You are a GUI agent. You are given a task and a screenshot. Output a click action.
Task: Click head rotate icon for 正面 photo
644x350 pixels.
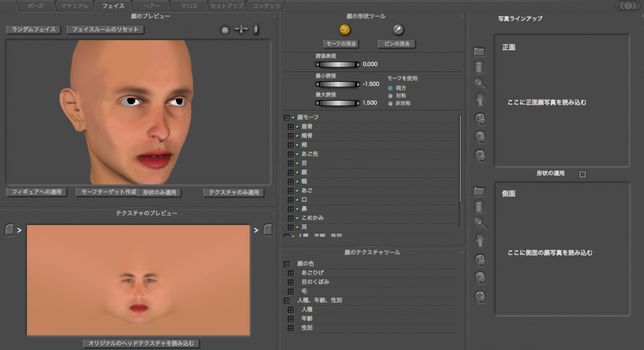click(480, 119)
